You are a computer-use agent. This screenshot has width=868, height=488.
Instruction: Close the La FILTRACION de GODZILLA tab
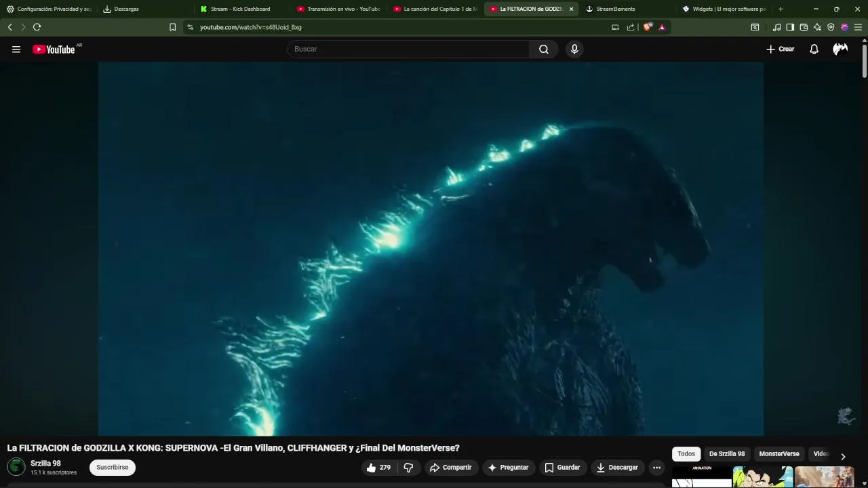pos(571,9)
